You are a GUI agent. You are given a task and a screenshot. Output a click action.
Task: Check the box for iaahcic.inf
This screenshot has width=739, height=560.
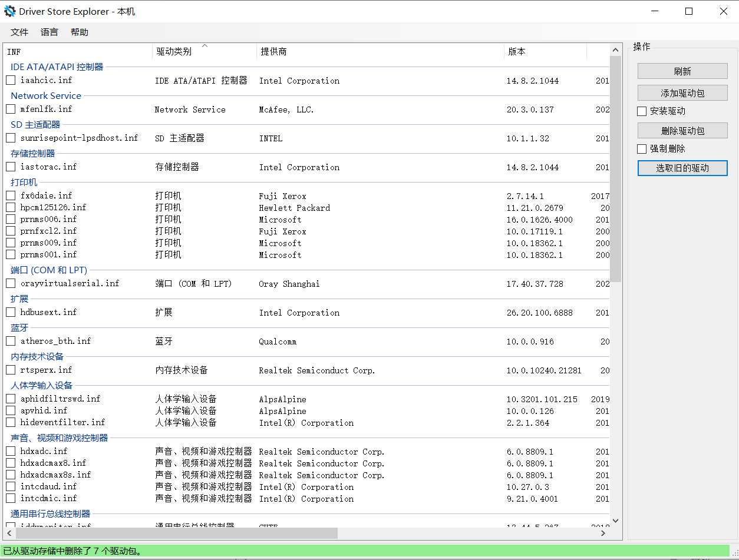click(x=11, y=80)
